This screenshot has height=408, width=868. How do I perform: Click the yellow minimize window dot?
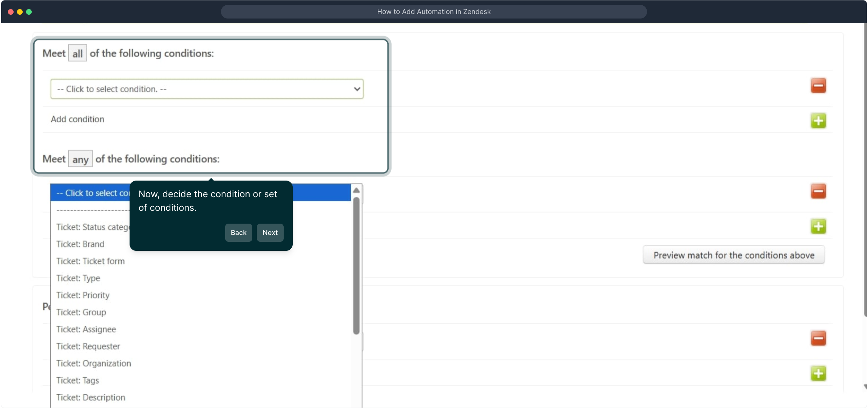(x=20, y=12)
